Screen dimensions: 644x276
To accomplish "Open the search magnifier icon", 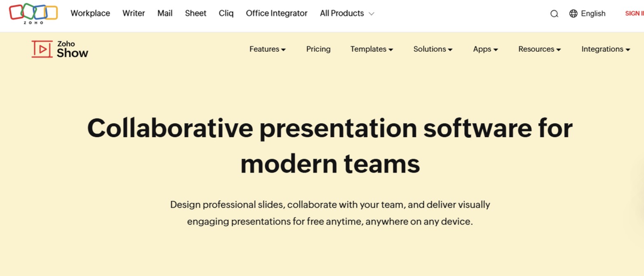I will pos(554,14).
